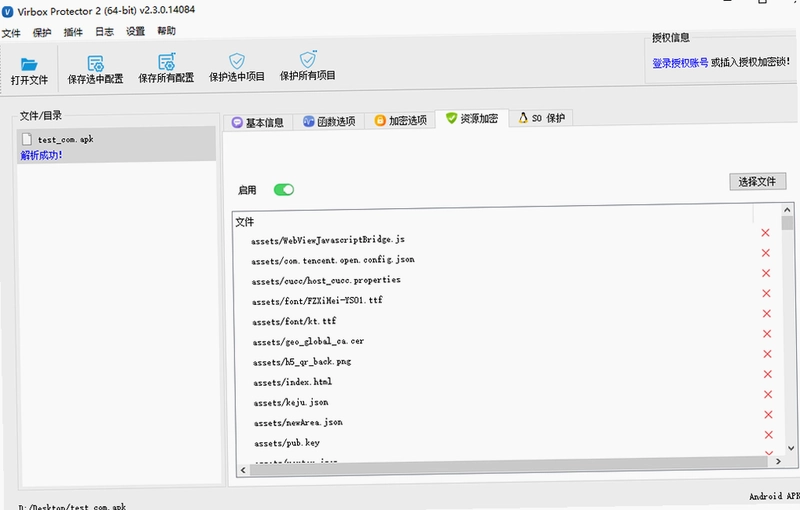Viewport: 800px width, 510px height.
Task: Select the assets/newArea.json row
Action: pyautogui.click(x=298, y=423)
